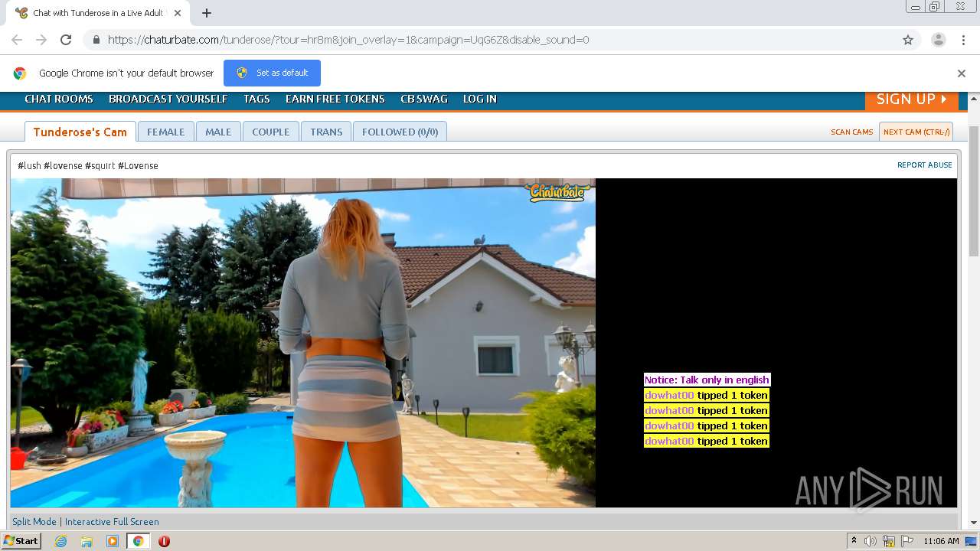Dismiss the default browser notification bar
Screen dimensions: 980x551
pyautogui.click(x=961, y=73)
